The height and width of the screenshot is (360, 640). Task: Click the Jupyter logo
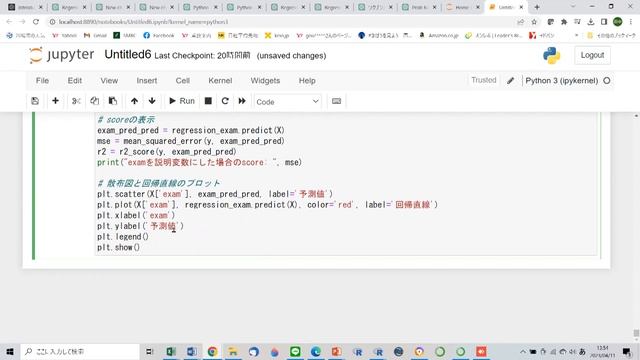62,55
